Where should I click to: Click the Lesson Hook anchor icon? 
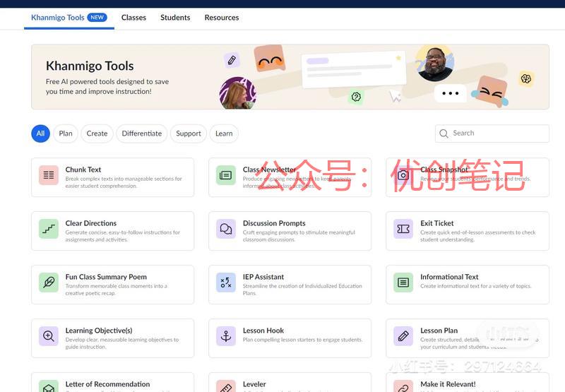click(x=226, y=336)
